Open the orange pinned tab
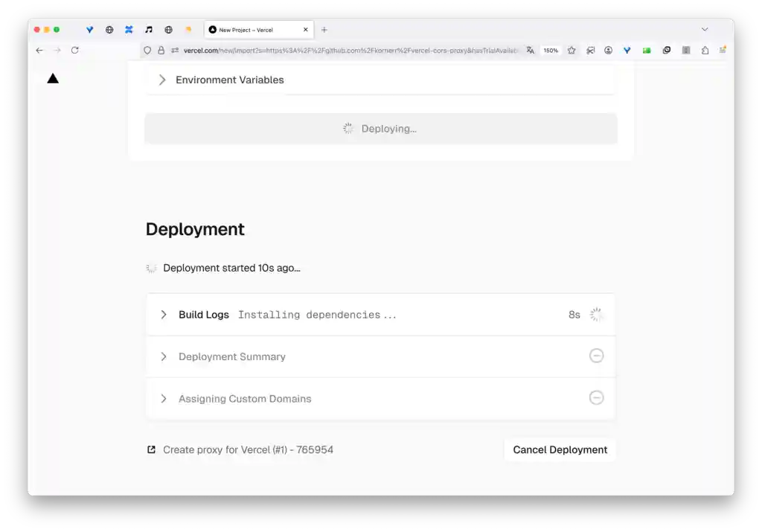Viewport: 762px width, 532px height. tap(188, 30)
